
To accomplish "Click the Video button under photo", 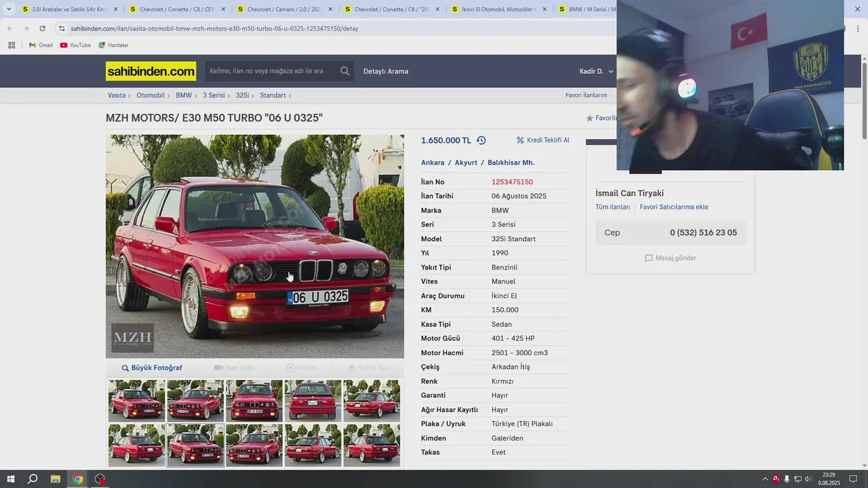I will coord(301,368).
